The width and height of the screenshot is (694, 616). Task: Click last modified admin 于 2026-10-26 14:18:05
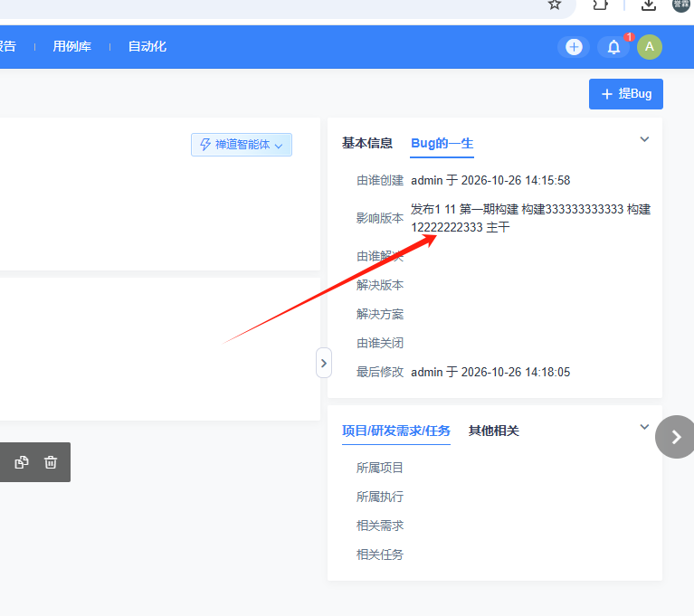[490, 372]
